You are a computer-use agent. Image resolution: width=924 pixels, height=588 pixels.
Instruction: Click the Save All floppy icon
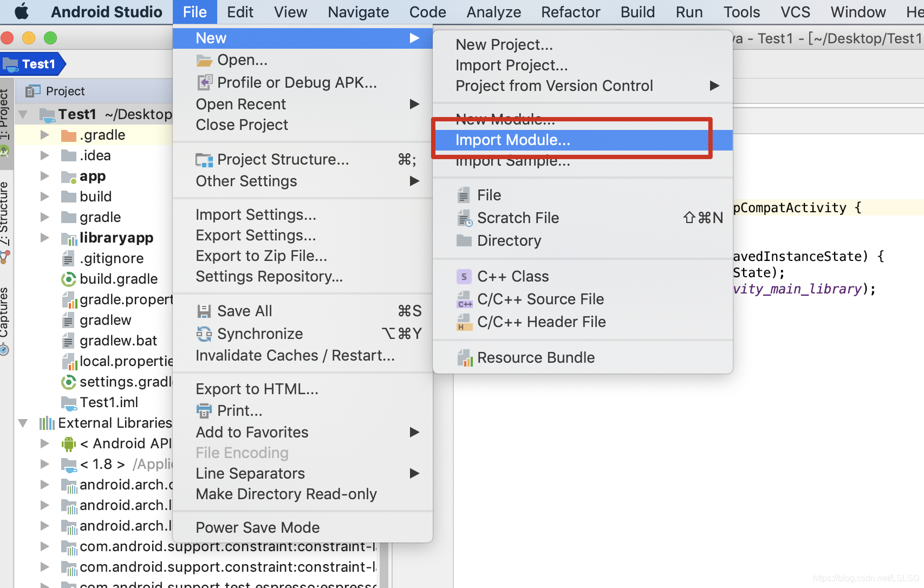[204, 311]
